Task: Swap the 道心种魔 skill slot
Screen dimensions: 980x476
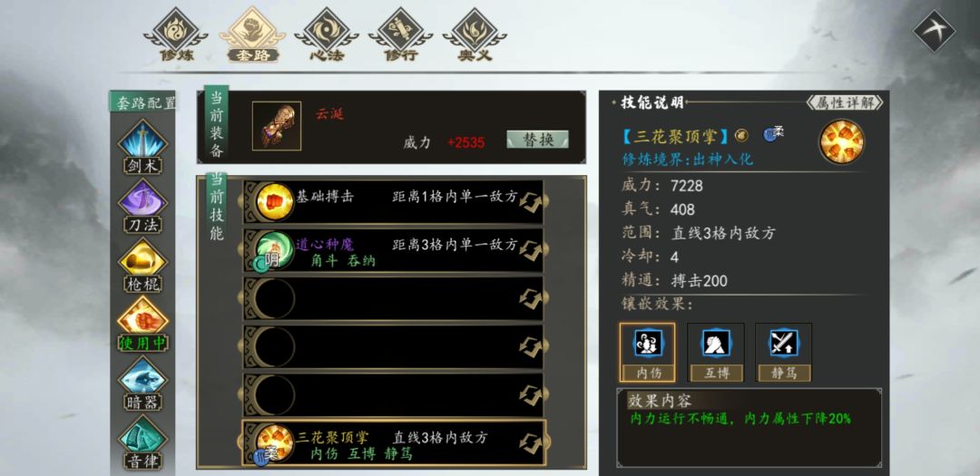Action: [531, 249]
